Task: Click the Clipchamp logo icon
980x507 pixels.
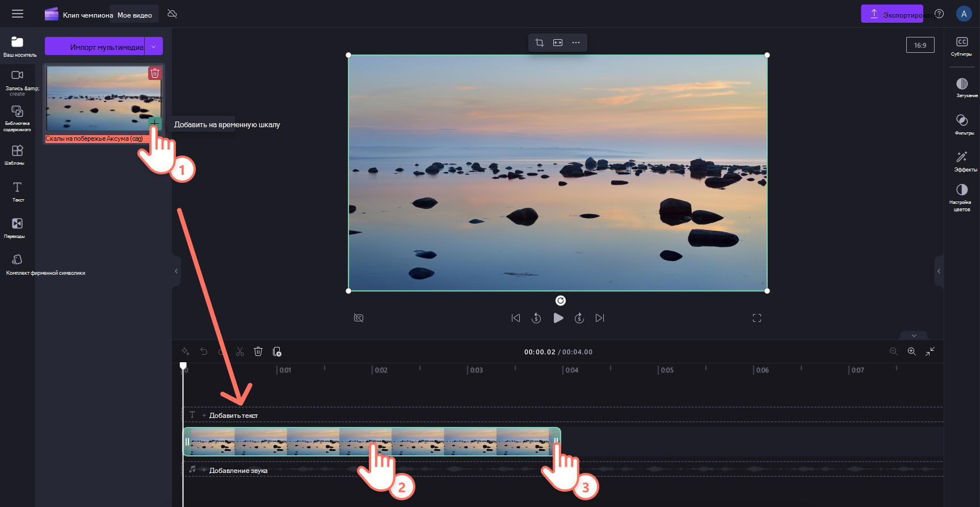Action: pyautogui.click(x=52, y=14)
